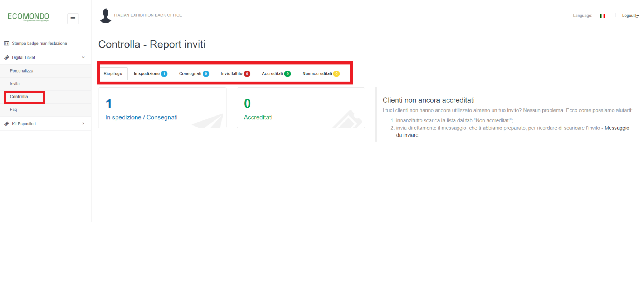Click the user avatar silhouette icon

click(x=106, y=16)
